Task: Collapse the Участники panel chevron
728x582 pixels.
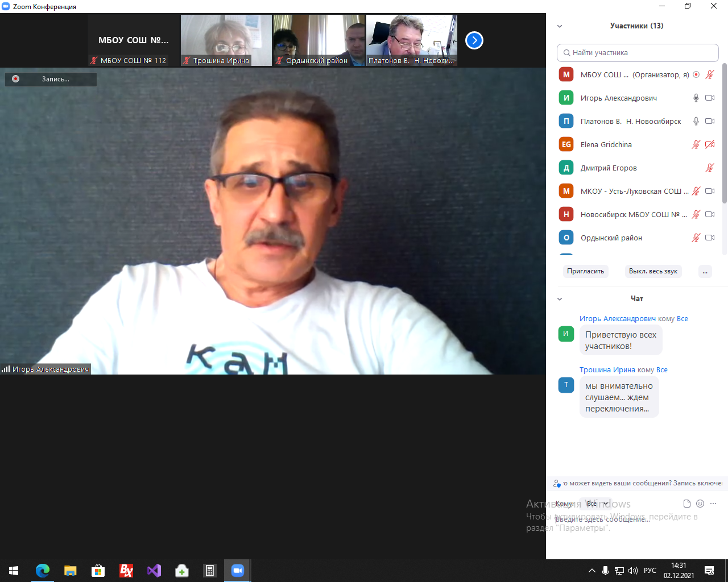Action: (x=560, y=26)
